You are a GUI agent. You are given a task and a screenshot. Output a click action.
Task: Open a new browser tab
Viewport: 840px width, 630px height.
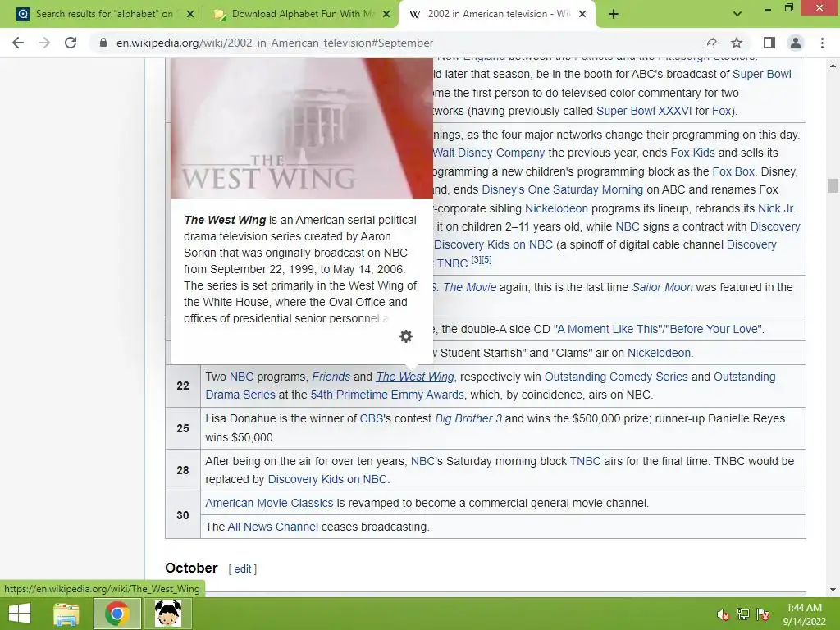point(614,14)
